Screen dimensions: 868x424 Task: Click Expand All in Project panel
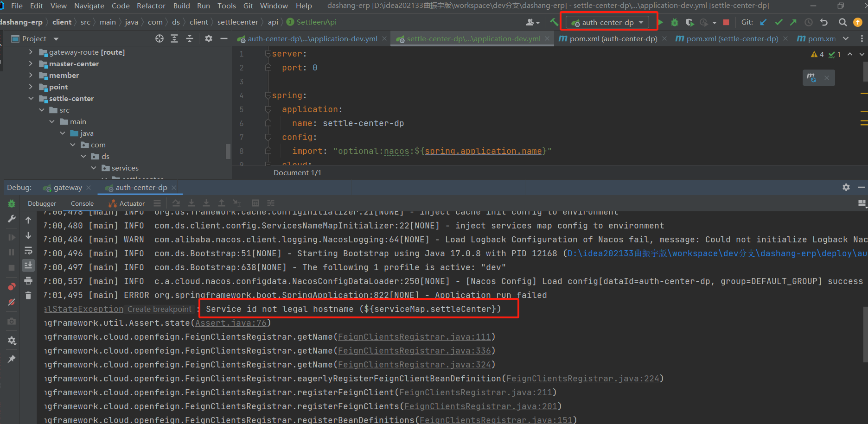point(174,39)
